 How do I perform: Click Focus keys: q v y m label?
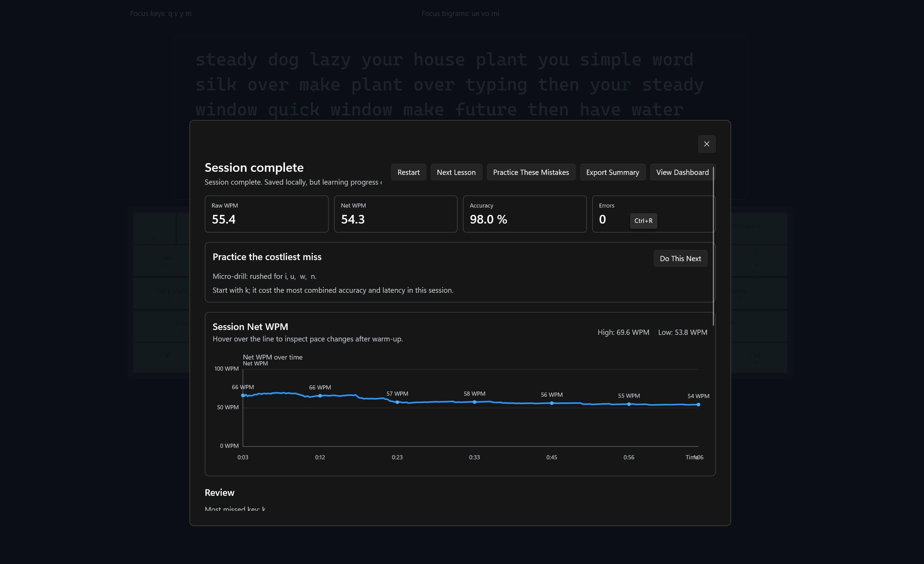[x=161, y=14]
